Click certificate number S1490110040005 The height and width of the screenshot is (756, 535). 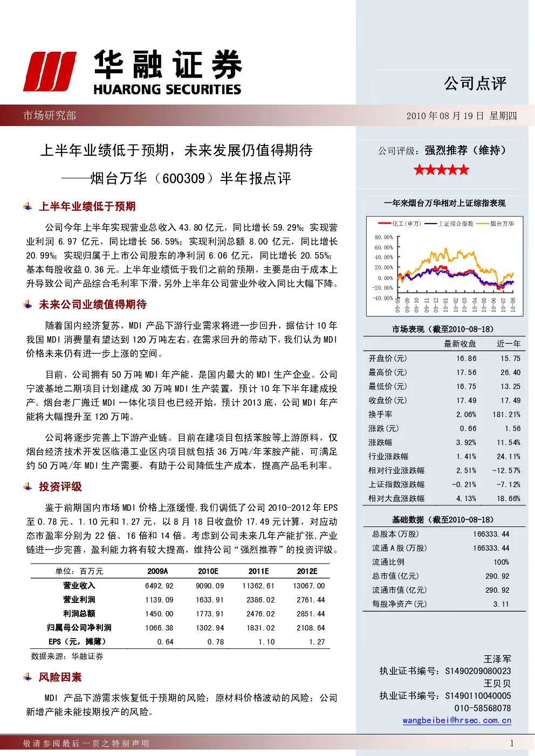(x=478, y=696)
